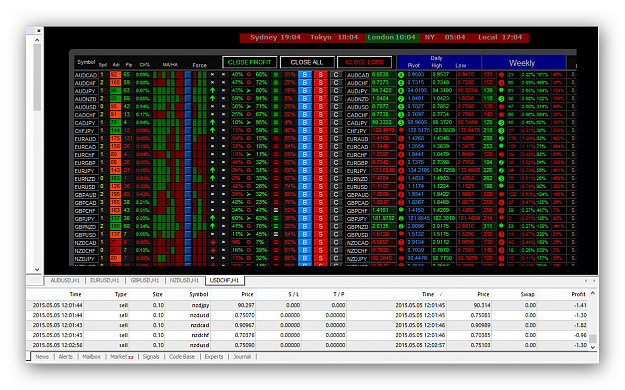Click the CLOSE PROFIT button
Viewport: 625px width, 390px height.
[250, 62]
